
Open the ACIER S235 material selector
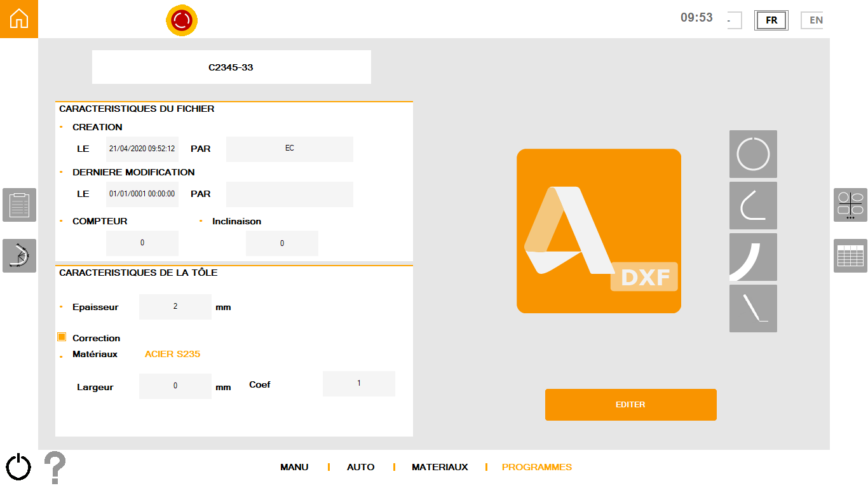[x=172, y=354]
